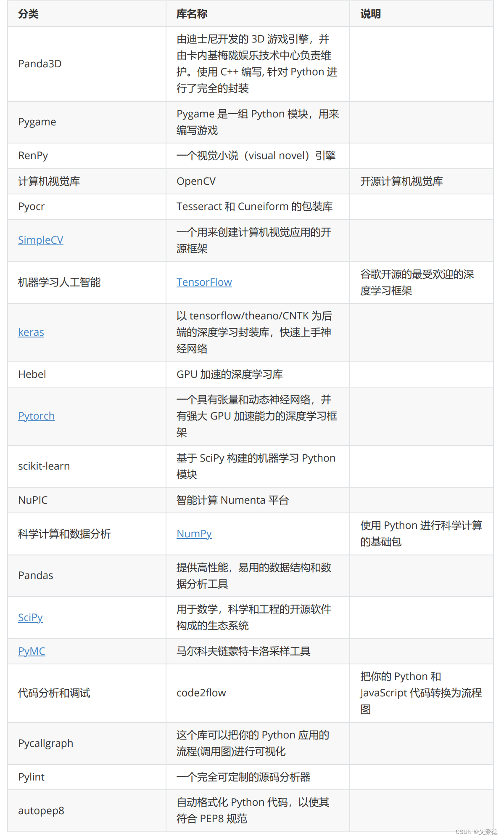The image size is (504, 839).
Task: Open the TensorFlow link
Action: click(204, 282)
